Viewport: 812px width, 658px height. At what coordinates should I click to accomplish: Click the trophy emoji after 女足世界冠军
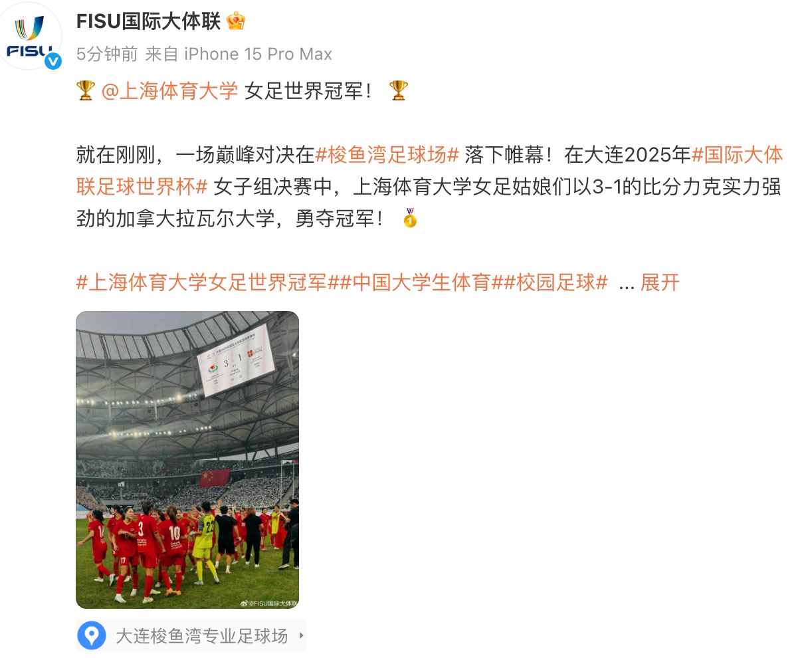(x=398, y=90)
